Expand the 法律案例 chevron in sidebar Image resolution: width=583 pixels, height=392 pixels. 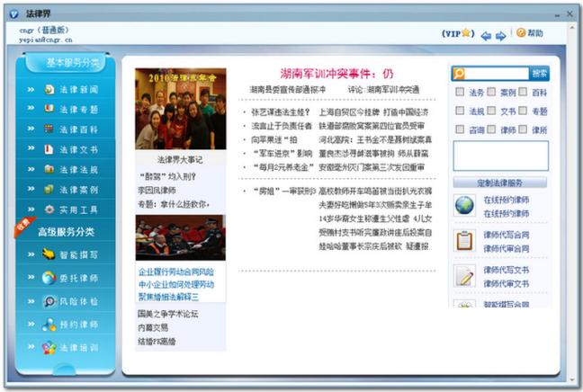coord(31,190)
